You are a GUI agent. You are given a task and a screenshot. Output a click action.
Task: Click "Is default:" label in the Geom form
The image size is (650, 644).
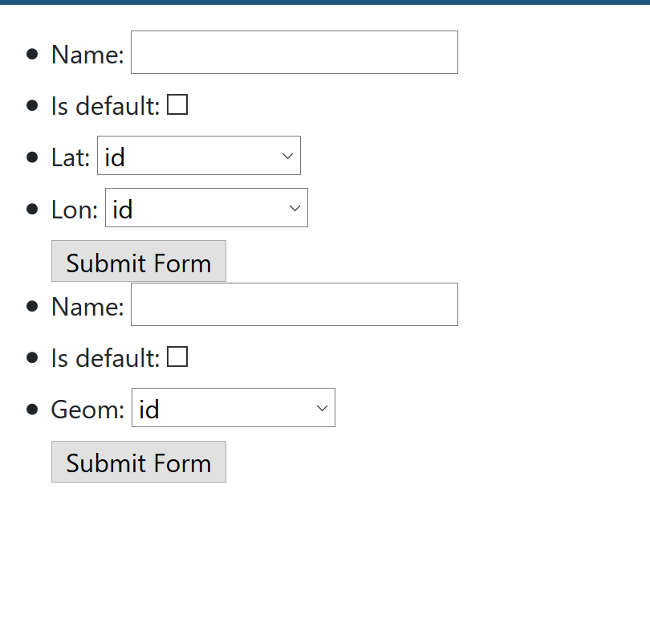tap(105, 358)
